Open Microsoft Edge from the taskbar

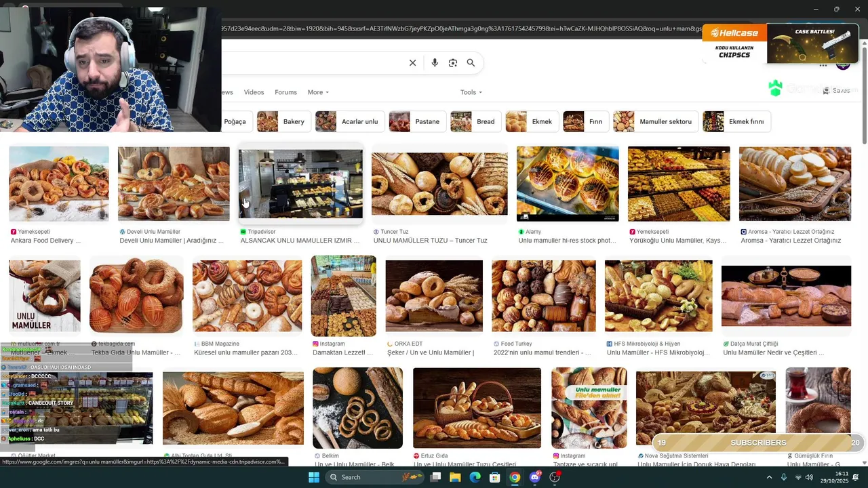point(475,477)
